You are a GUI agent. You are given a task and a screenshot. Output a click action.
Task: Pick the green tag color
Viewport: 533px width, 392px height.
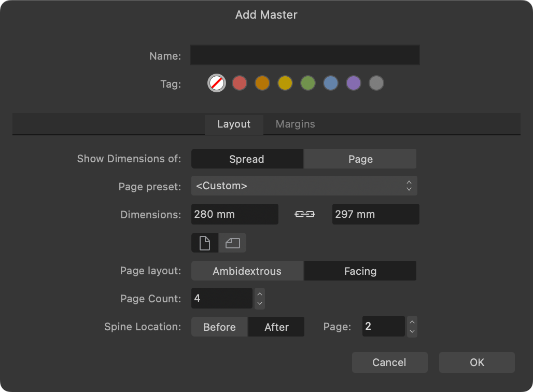tap(307, 83)
